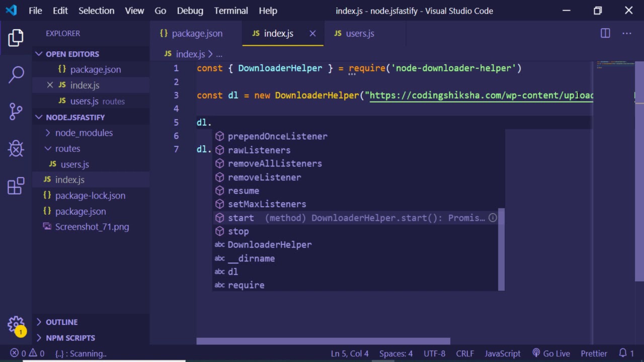Open the Source Control view
The width and height of the screenshot is (644, 362).
pyautogui.click(x=16, y=111)
